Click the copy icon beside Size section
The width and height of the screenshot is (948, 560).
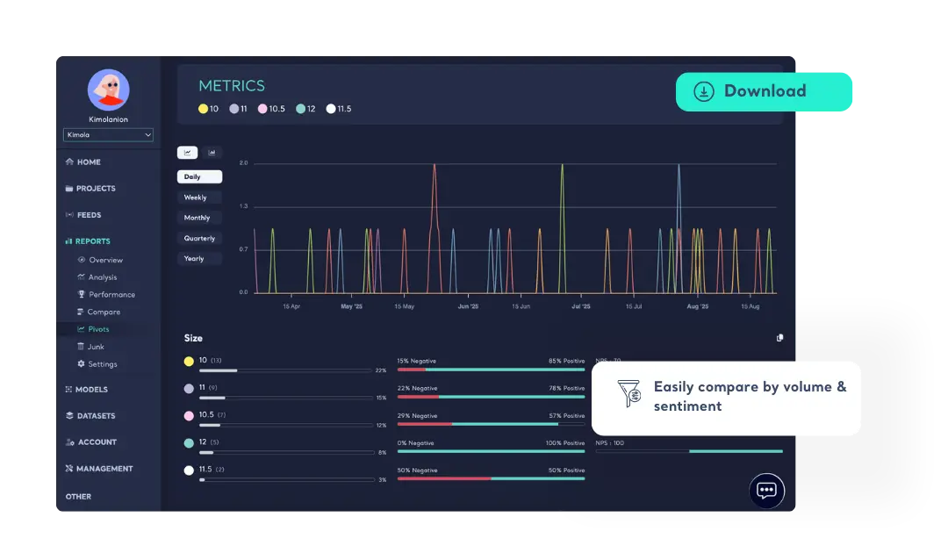[x=779, y=338]
